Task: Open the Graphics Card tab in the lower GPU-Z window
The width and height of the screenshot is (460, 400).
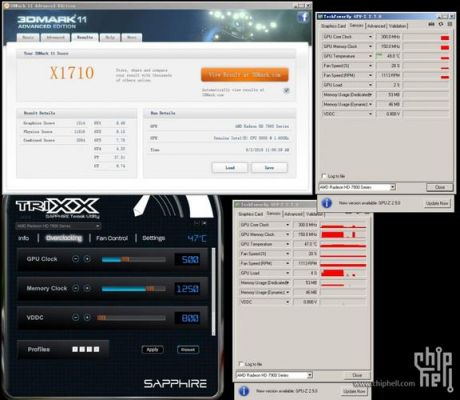Action: (x=251, y=214)
